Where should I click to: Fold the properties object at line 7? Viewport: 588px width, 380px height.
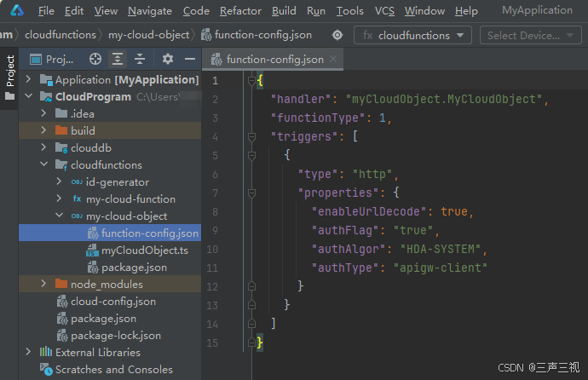click(x=251, y=193)
